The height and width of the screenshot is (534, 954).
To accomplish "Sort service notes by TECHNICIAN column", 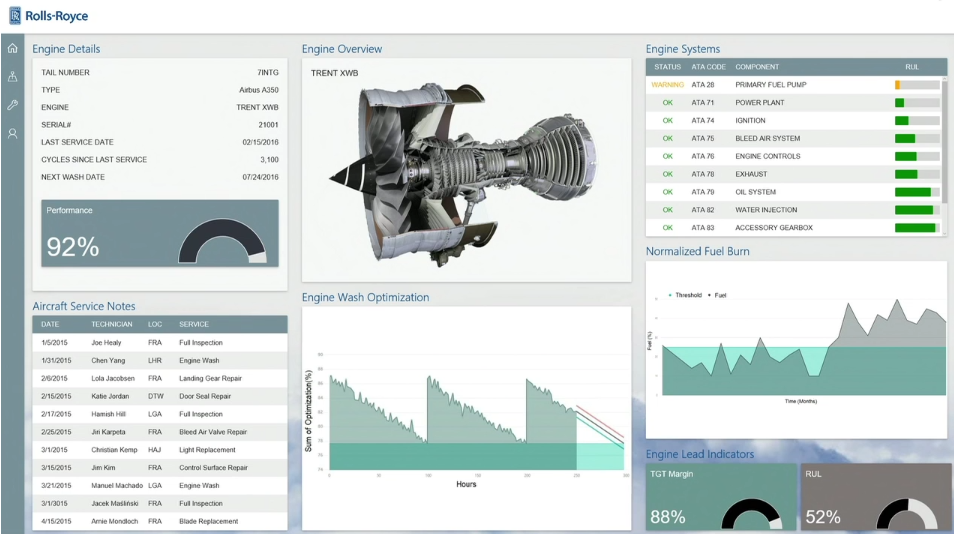I will click(111, 324).
